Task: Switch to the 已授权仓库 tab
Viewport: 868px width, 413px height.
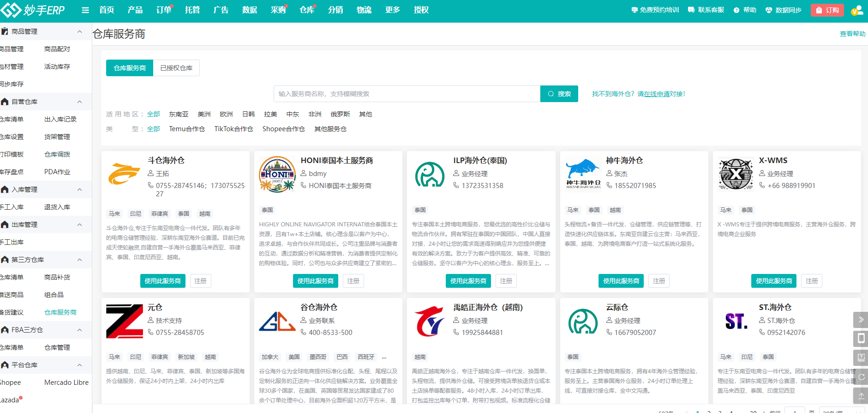Action: pos(176,68)
